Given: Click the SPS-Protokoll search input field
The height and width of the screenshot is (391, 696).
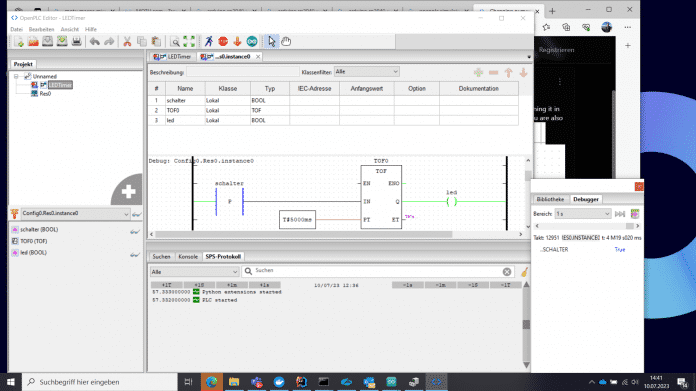Looking at the screenshot, I should coord(377,271).
